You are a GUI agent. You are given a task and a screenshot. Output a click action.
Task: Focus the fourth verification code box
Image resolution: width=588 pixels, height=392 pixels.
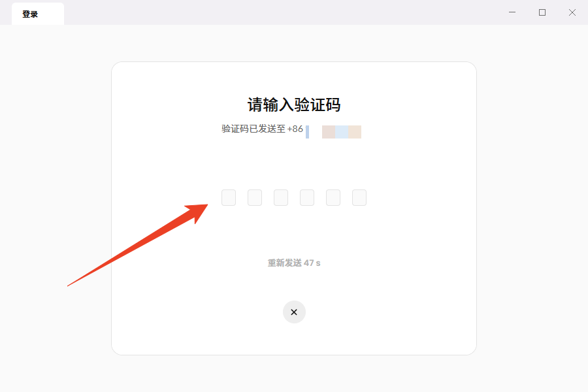[307, 198]
